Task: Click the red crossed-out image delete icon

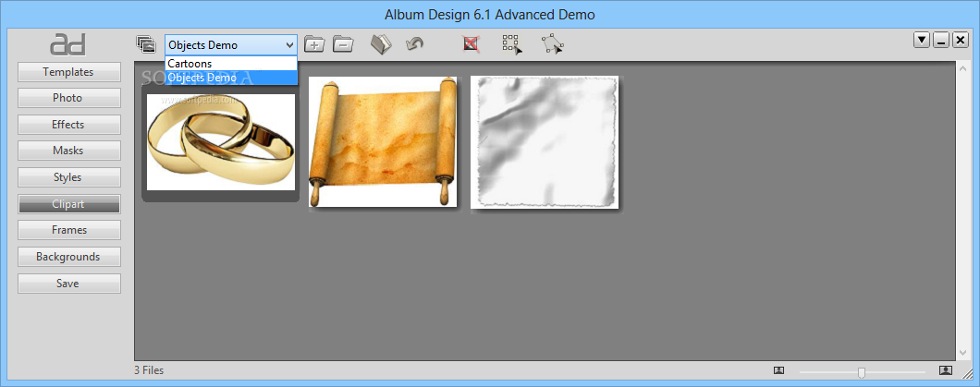Action: [472, 43]
